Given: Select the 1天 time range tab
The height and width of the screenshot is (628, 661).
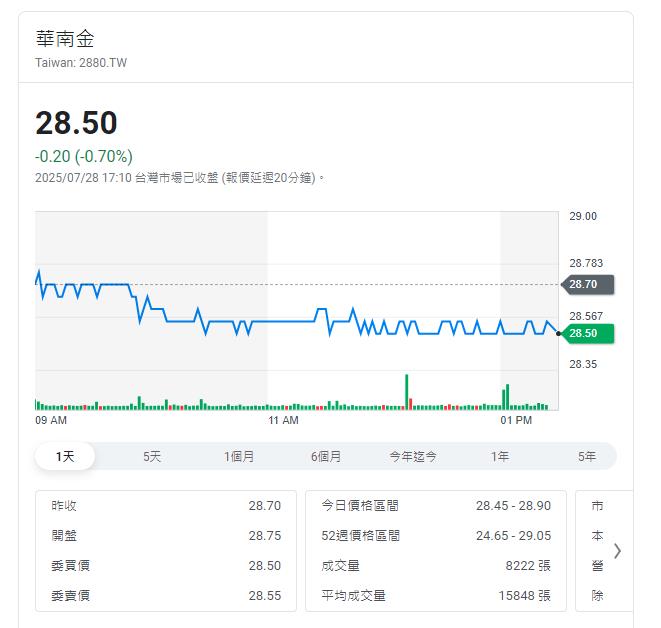Looking at the screenshot, I should 65,456.
